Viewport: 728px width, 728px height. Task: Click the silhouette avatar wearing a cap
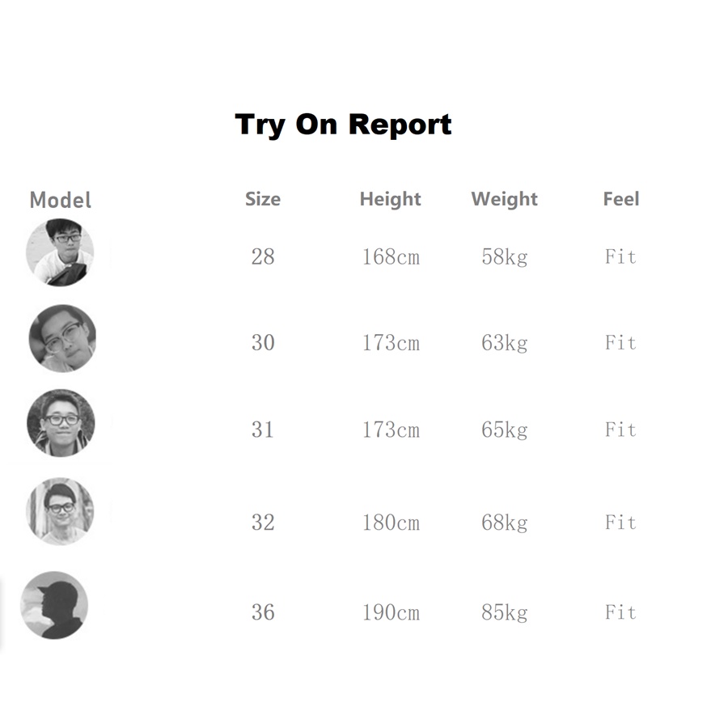(54, 605)
